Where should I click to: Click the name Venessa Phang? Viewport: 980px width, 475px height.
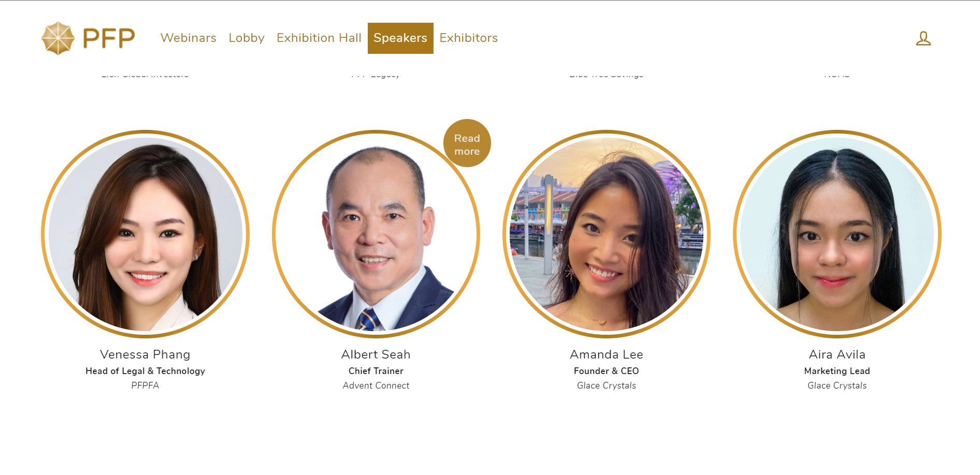[145, 354]
